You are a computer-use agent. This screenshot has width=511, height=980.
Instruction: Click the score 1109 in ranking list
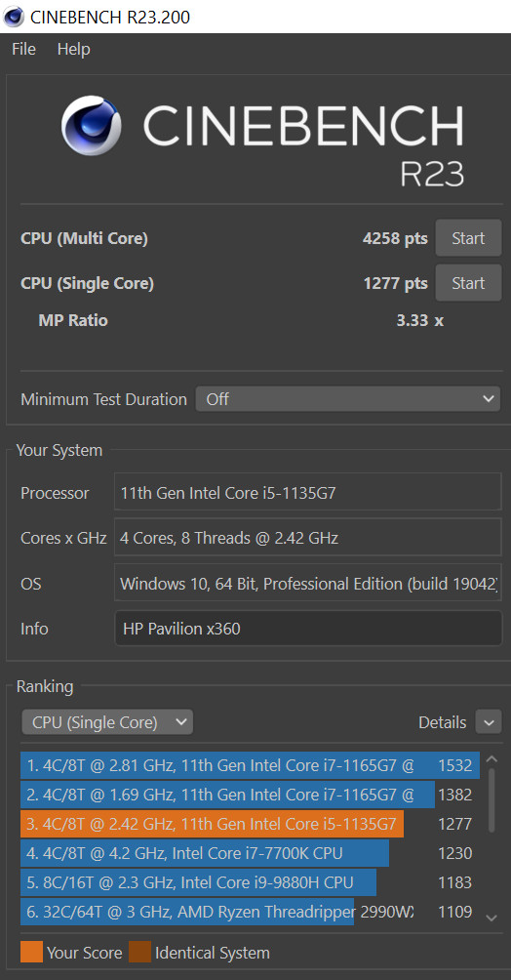[454, 912]
